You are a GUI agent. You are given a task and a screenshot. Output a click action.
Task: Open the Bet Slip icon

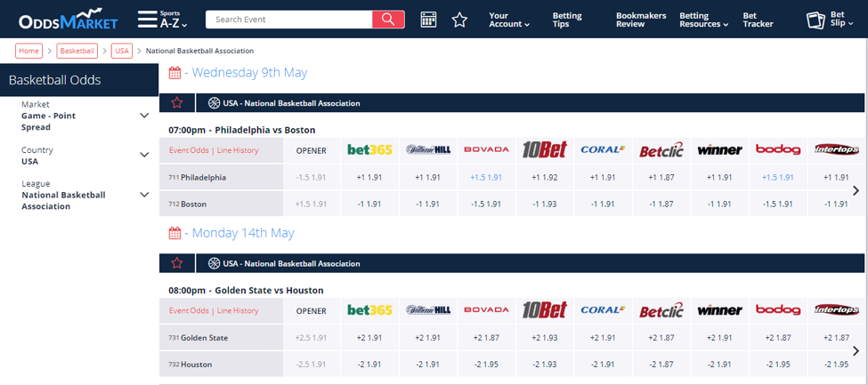coord(816,20)
